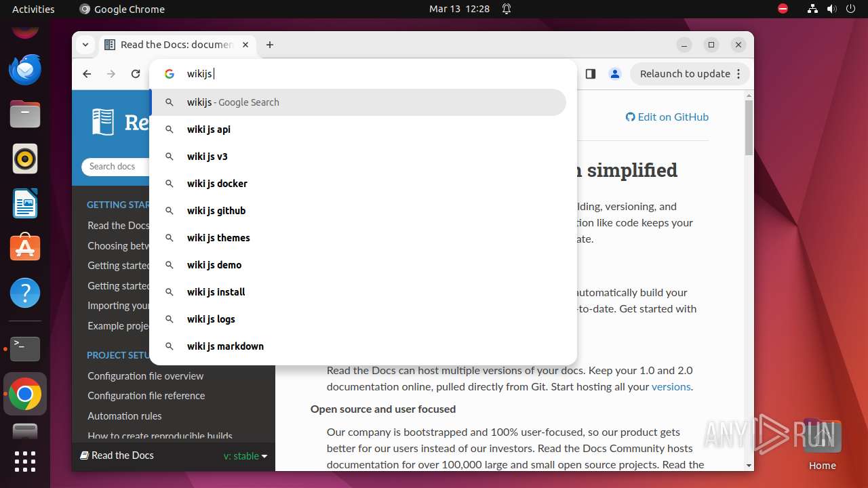
Task: Choose the wiki js docker suggestion
Action: coord(358,184)
